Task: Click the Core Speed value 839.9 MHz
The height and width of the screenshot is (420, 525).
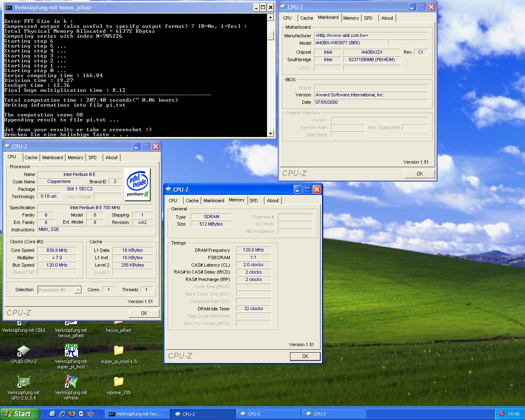Action: click(x=57, y=250)
